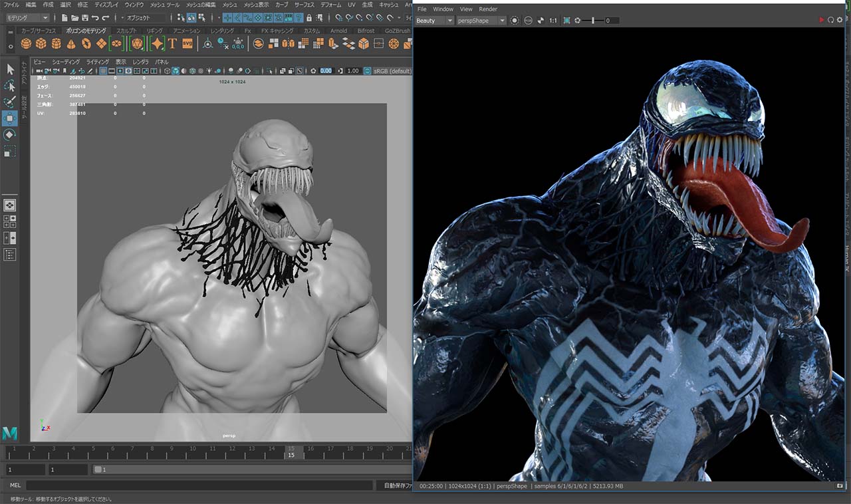Click the sRGB color management icon
Image resolution: width=851 pixels, height=504 pixels.
tap(366, 70)
